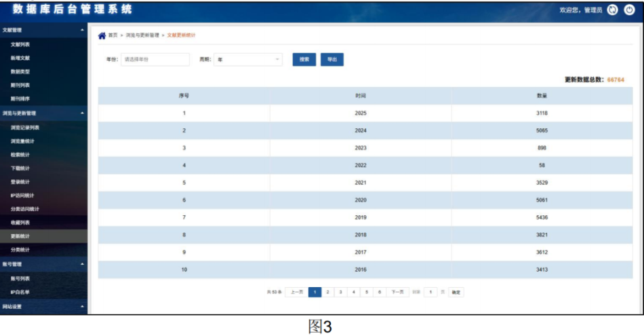Click the 2022 time cell
The width and height of the screenshot is (644, 336).
[361, 166]
